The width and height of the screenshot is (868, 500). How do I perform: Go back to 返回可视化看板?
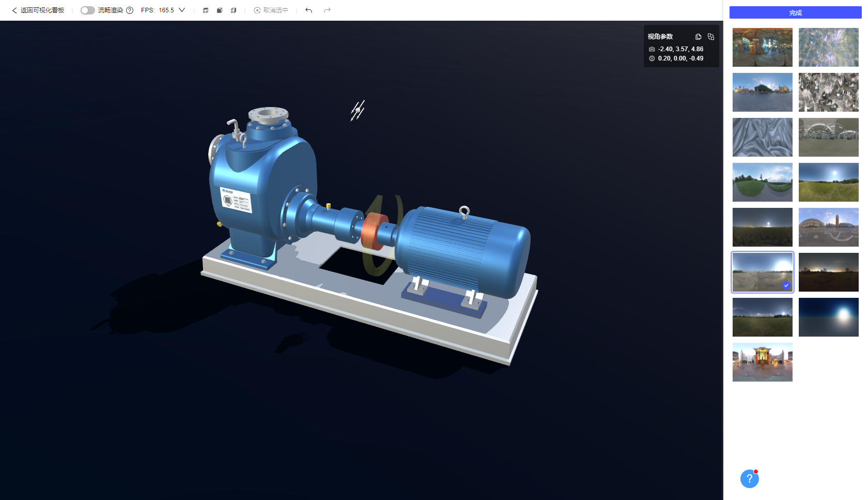pyautogui.click(x=38, y=10)
